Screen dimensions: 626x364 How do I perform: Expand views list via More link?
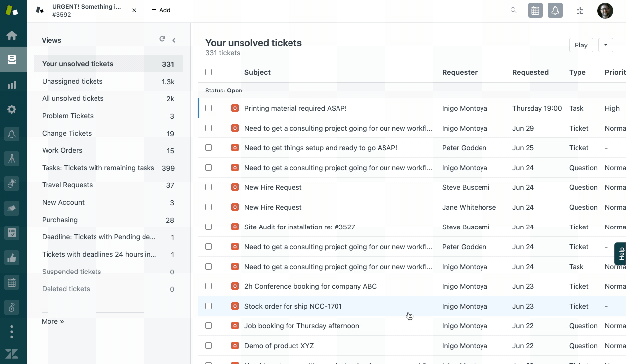point(52,321)
